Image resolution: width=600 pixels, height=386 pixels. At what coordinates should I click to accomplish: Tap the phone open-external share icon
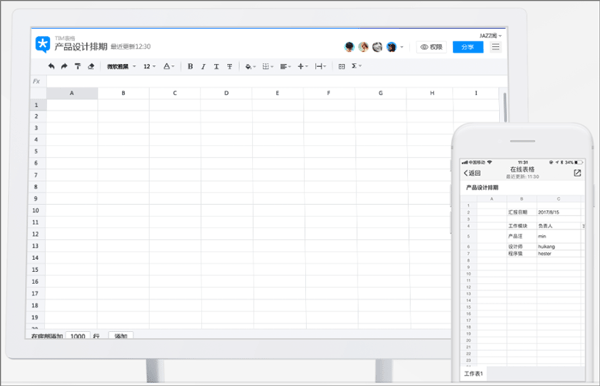[577, 173]
